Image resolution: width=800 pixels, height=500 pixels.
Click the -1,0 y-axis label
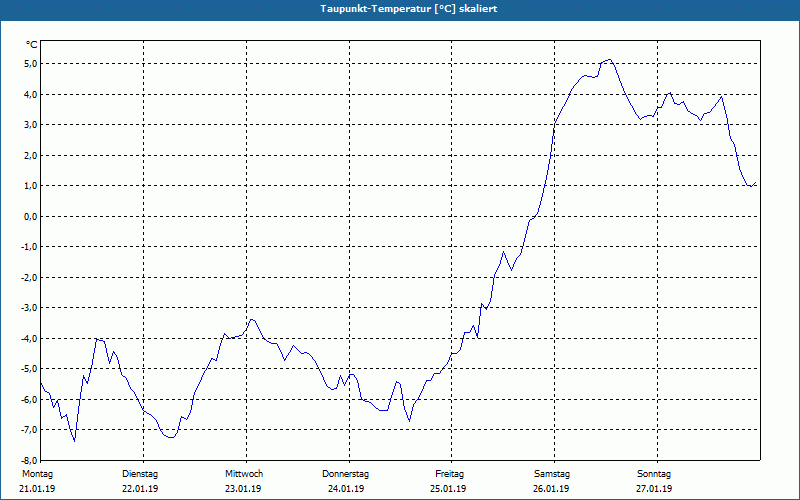pos(28,247)
